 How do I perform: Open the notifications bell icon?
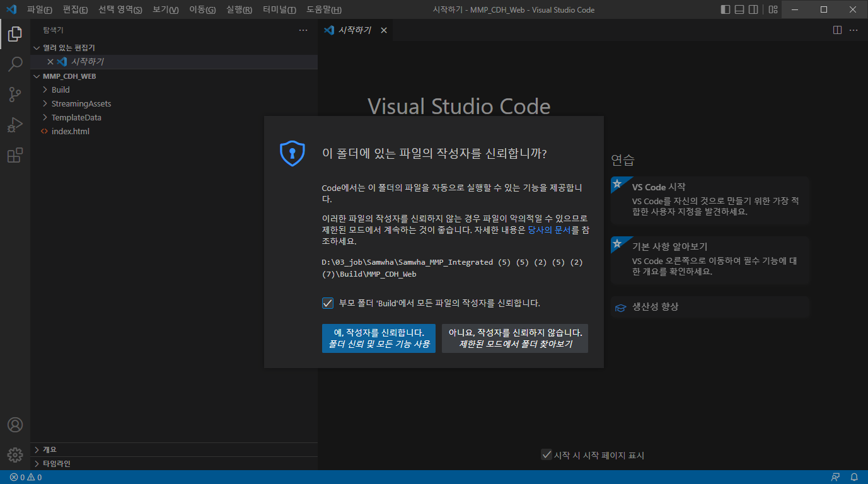[854, 477]
